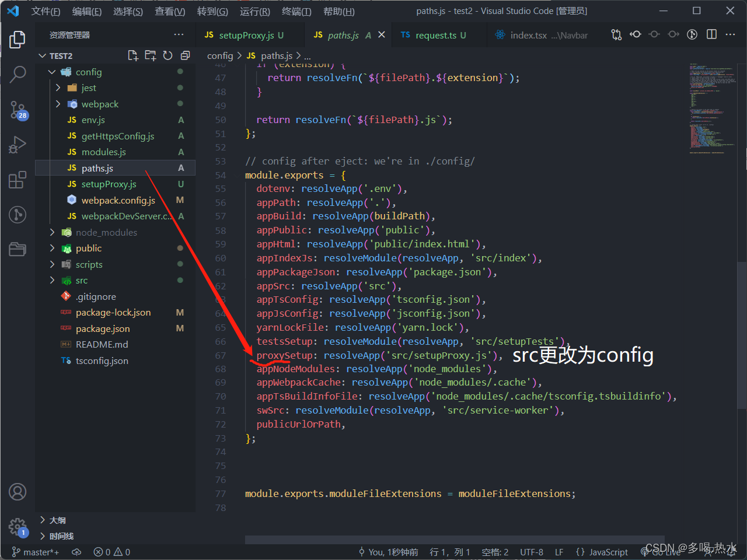Viewport: 747px width, 560px height.
Task: Click the master branch status item
Action: 35,552
